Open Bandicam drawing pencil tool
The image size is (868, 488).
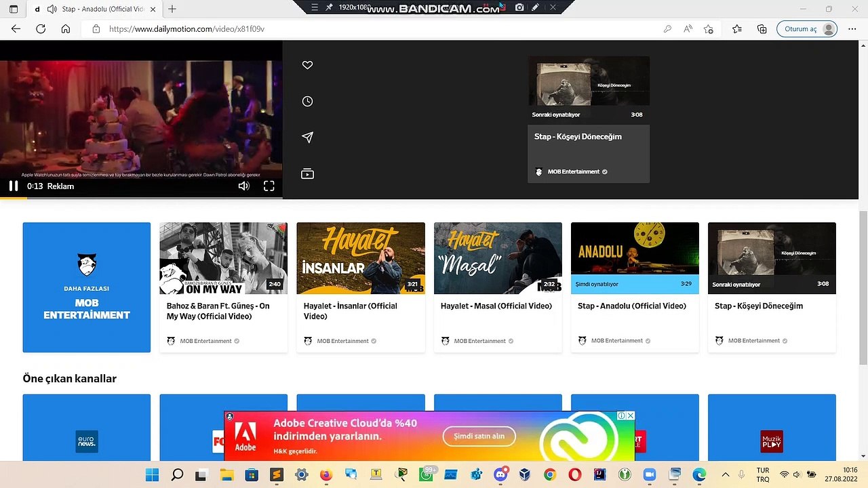[536, 7]
